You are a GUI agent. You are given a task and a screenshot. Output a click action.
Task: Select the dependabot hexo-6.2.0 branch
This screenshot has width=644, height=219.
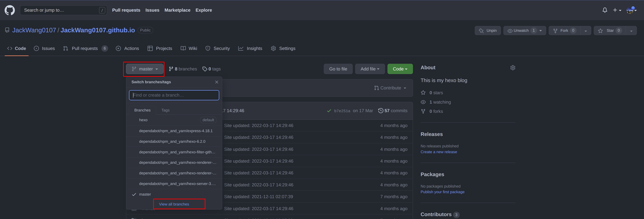coord(174,142)
